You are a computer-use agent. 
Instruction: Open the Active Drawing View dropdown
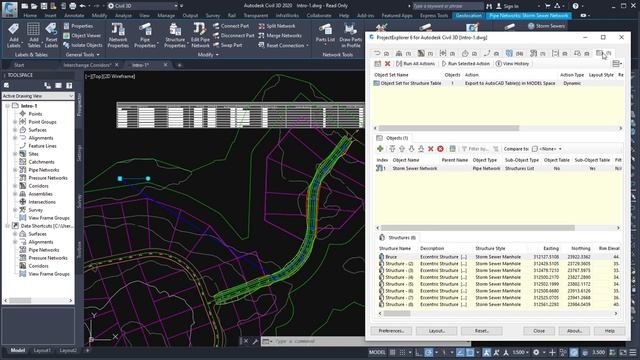coord(38,96)
